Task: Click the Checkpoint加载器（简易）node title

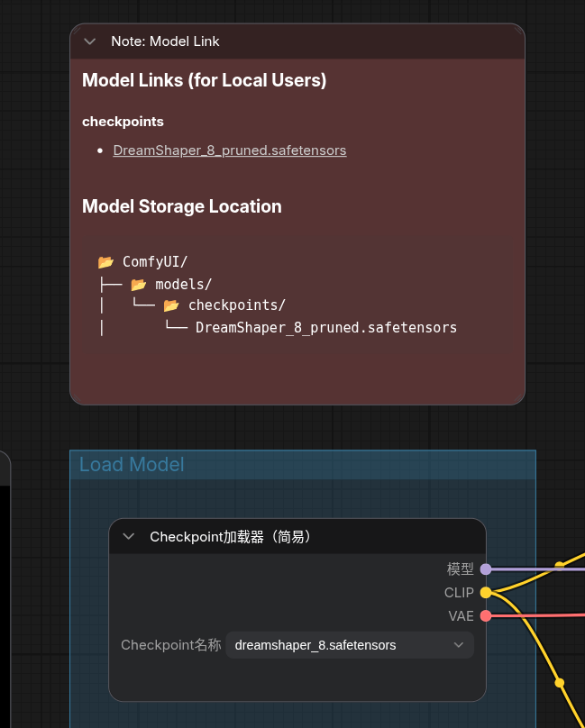Action: point(231,537)
